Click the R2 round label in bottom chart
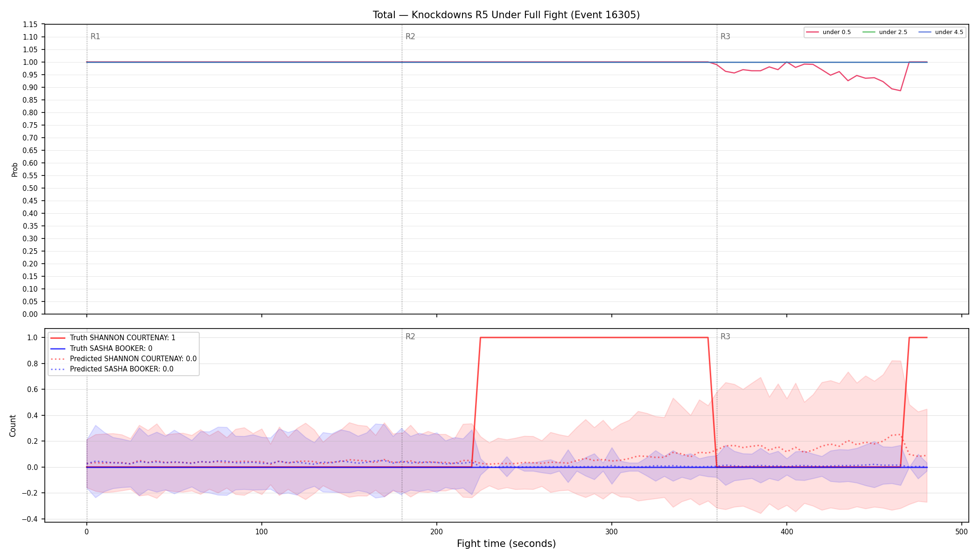980x560 pixels. (x=410, y=336)
